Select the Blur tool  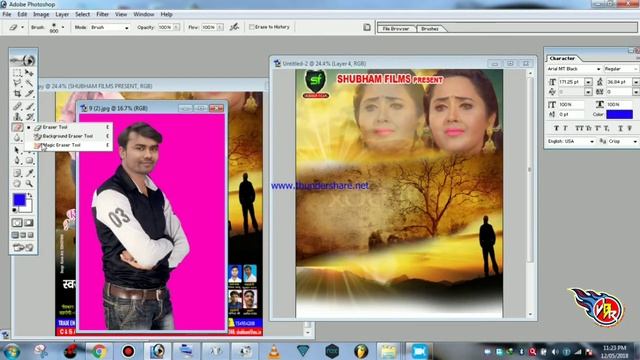[x=17, y=138]
